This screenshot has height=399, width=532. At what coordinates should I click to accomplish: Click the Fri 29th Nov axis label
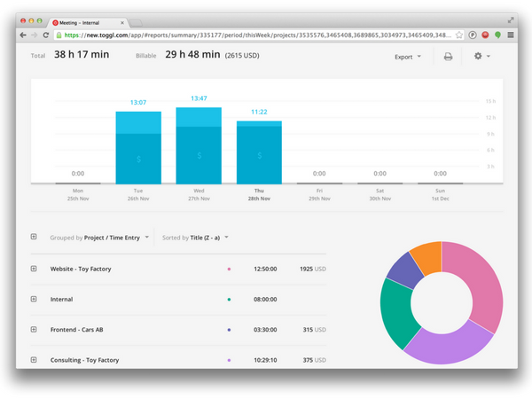[319, 194]
